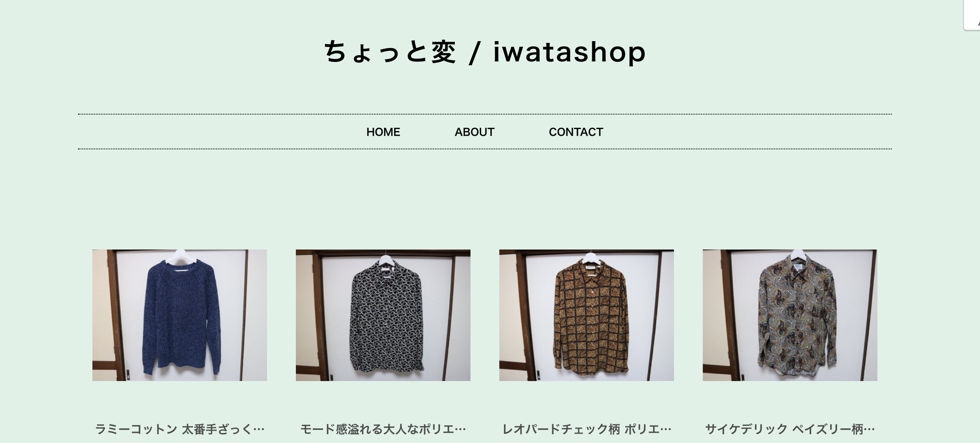Open the CONTACT page link
This screenshot has width=980, height=443.
[x=576, y=132]
